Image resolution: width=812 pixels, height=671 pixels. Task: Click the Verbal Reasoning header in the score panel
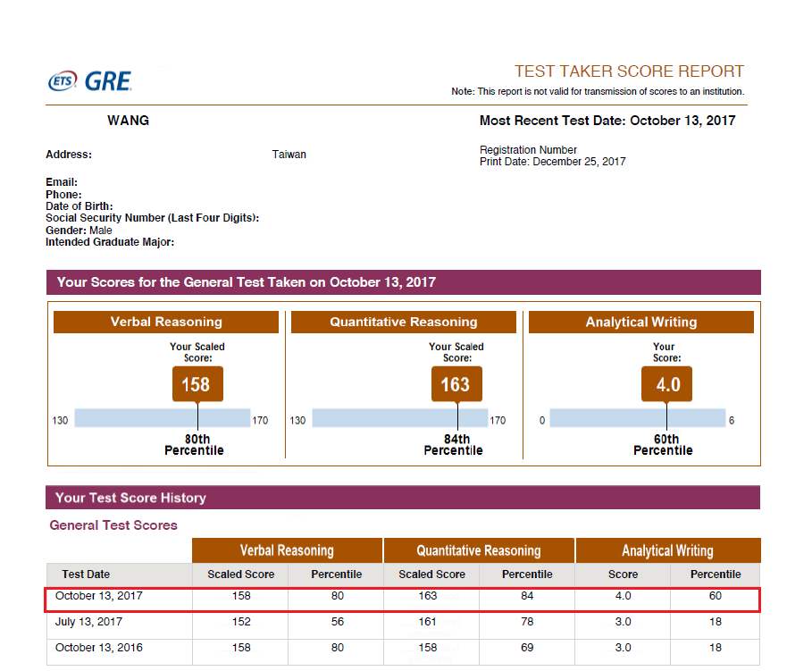pos(166,322)
